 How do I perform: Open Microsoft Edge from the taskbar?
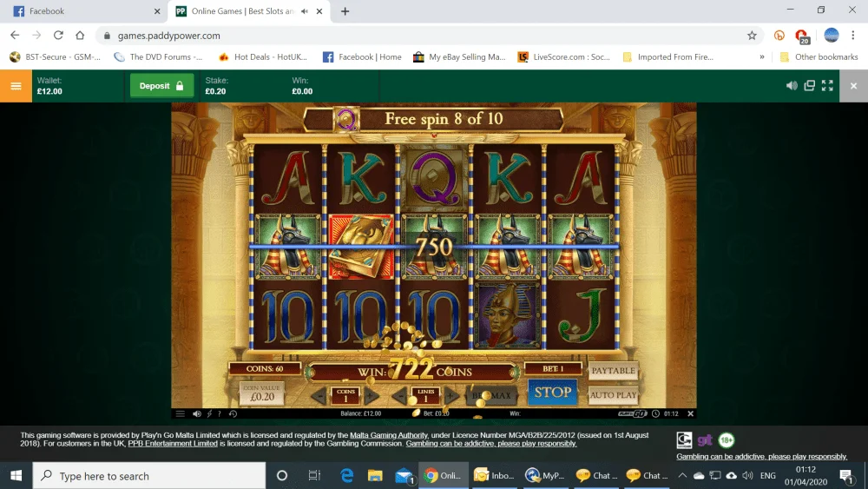[347, 476]
